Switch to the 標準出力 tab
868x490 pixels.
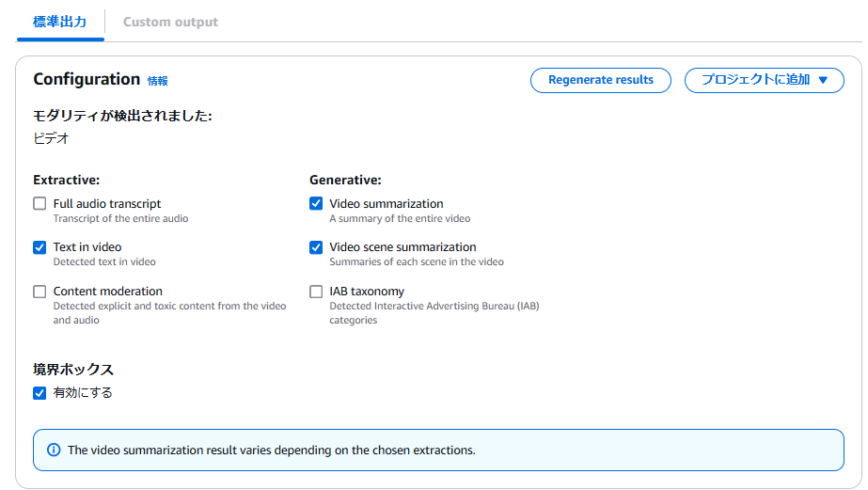60,23
